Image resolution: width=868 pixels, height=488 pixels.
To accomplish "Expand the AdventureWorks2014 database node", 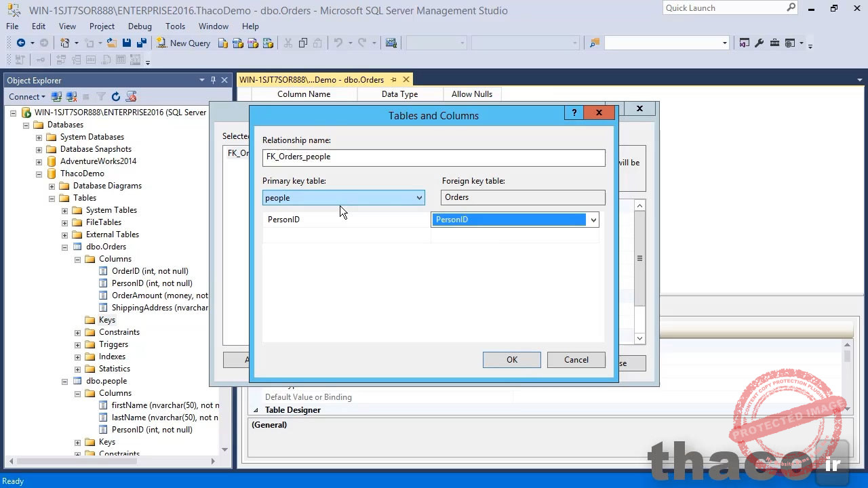I will pyautogui.click(x=39, y=161).
